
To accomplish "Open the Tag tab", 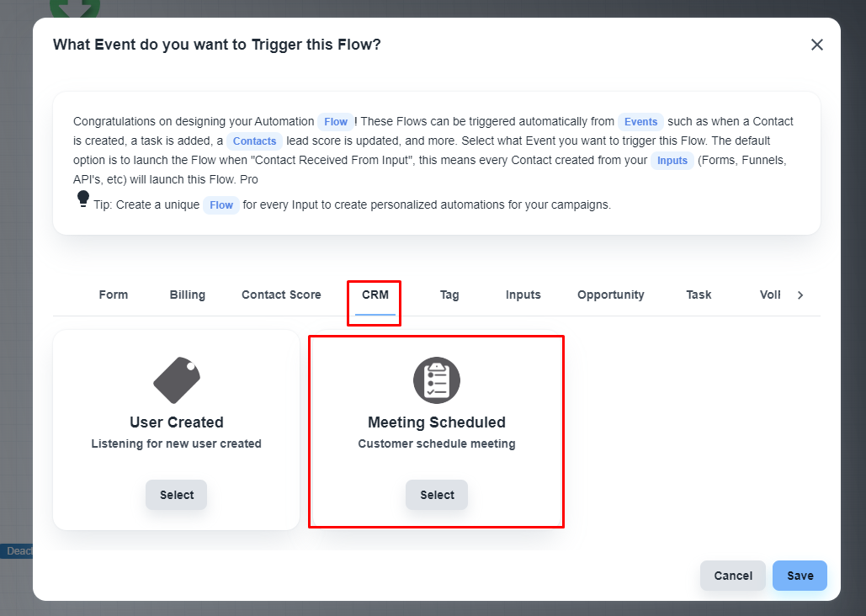I will [449, 295].
